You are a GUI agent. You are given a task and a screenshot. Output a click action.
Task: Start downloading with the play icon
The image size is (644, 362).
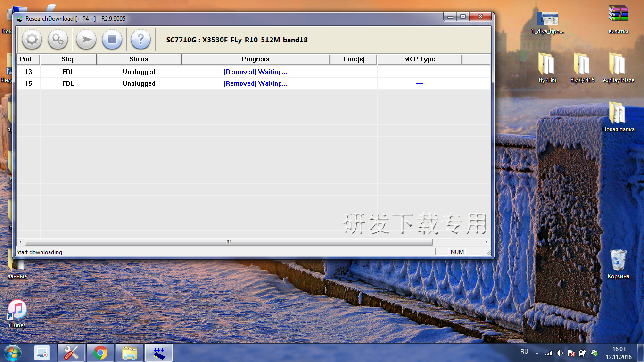pos(86,40)
